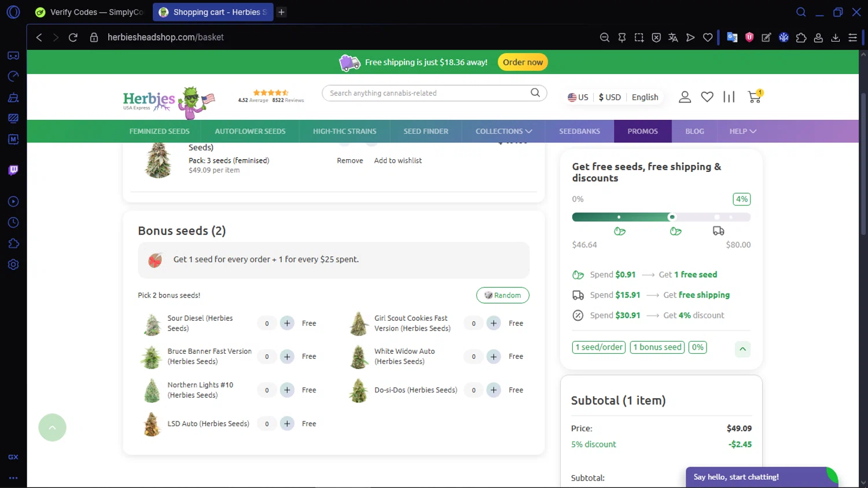Viewport: 868px width, 488px height.
Task: Switch to Verify Codes SimplyCodes tab
Action: pyautogui.click(x=89, y=12)
